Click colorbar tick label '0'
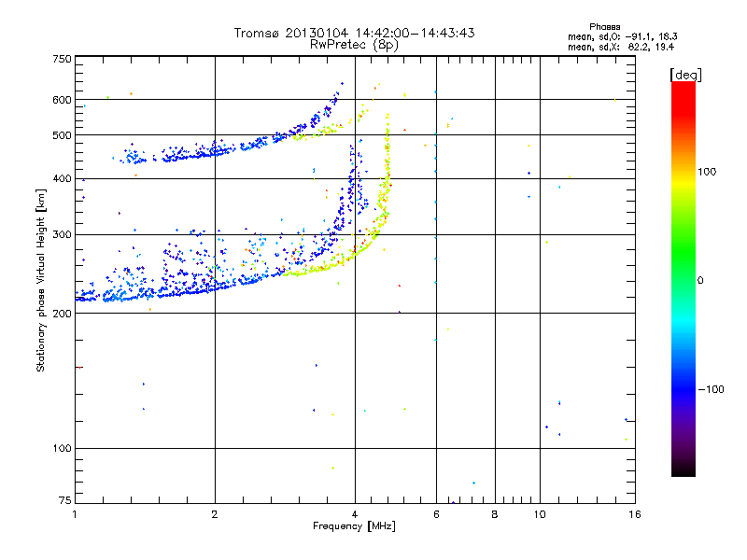 coord(700,281)
